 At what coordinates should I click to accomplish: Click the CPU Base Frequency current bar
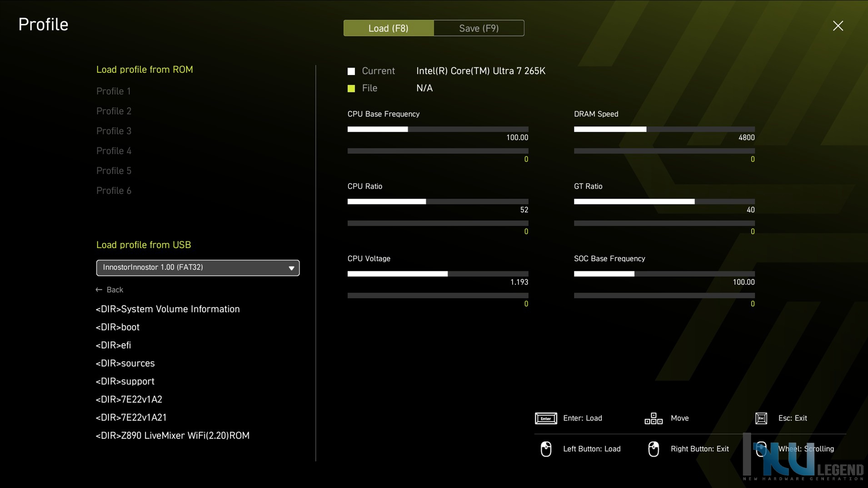438,129
